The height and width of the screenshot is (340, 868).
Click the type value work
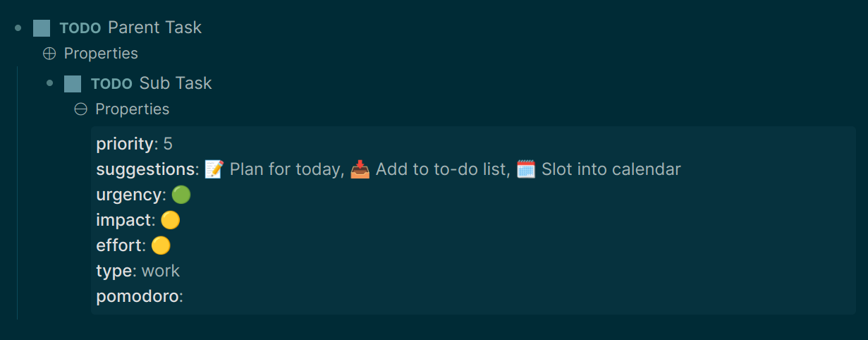[161, 271]
